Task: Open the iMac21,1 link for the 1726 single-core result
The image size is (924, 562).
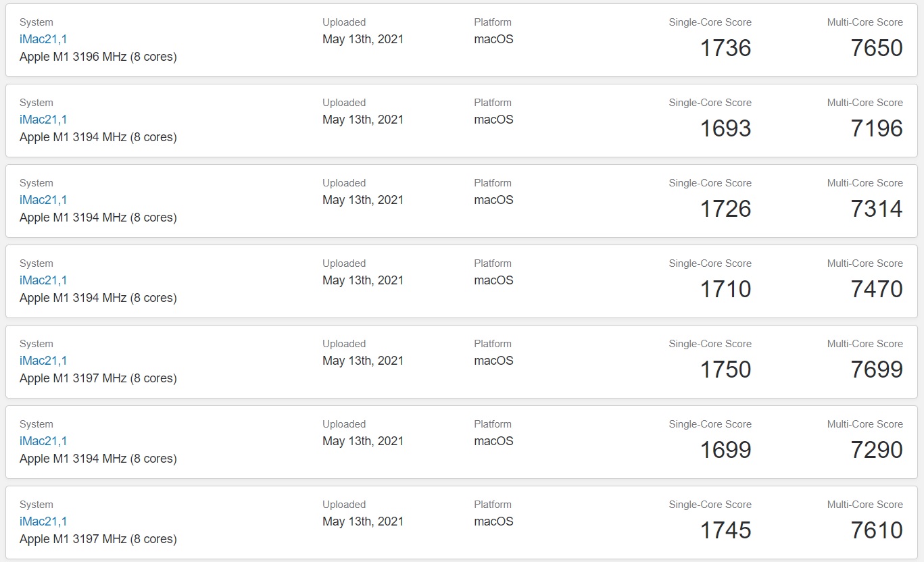Action: (43, 200)
